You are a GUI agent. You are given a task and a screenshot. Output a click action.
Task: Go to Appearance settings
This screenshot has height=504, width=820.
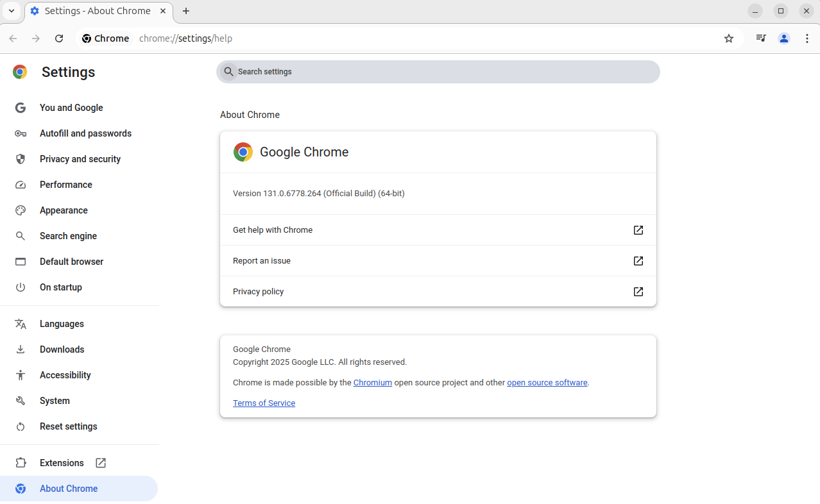point(64,210)
